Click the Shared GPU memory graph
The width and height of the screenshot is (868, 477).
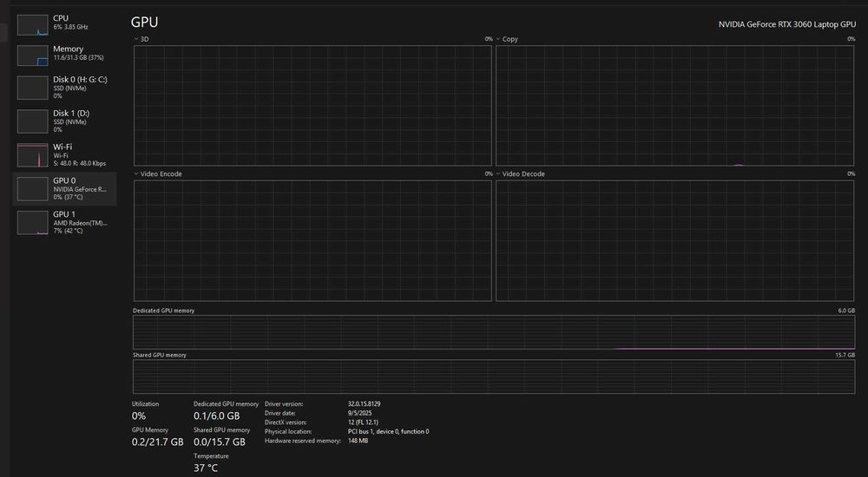point(494,377)
